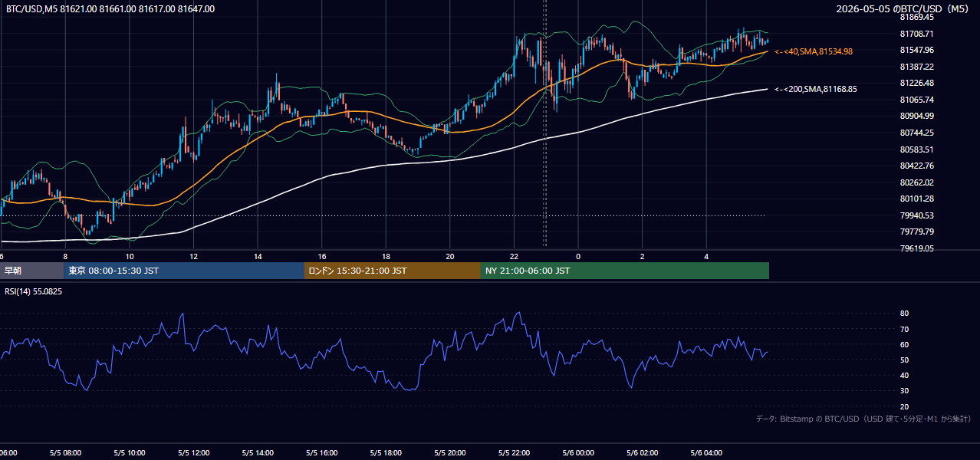Viewport: 980px width, 460px height.
Task: Click RSI scale level 70
Action: click(904, 329)
